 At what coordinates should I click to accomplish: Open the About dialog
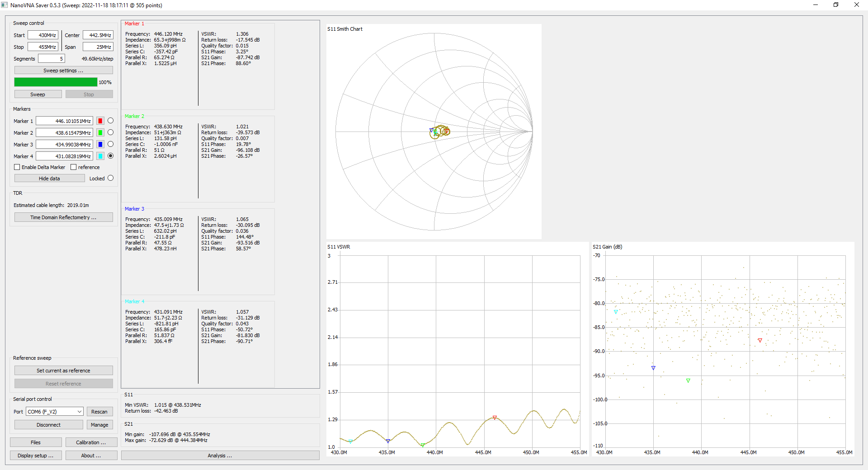coord(91,456)
